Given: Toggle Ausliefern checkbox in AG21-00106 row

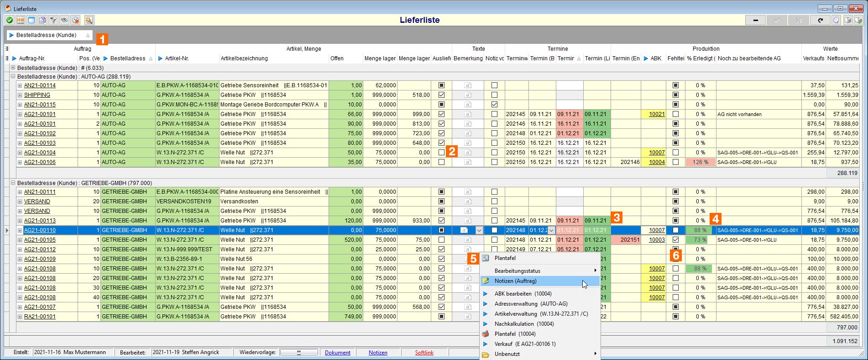Looking at the screenshot, I should 441,162.
